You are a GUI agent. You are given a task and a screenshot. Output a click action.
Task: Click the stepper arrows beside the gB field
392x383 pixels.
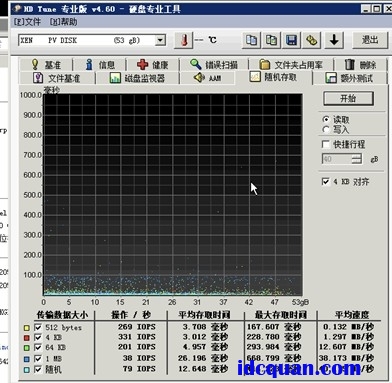coord(357,159)
